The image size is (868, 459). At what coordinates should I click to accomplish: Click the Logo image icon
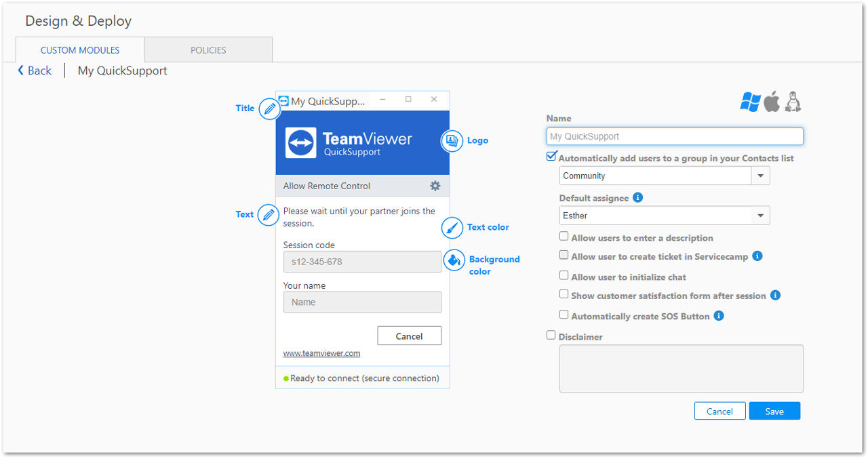(x=452, y=140)
